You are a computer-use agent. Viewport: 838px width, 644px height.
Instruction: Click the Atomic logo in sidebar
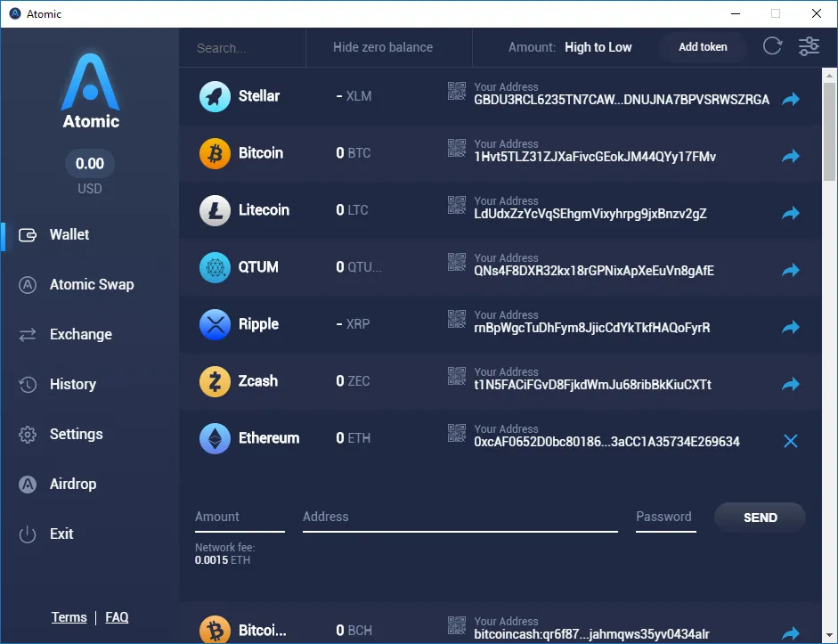[90, 91]
